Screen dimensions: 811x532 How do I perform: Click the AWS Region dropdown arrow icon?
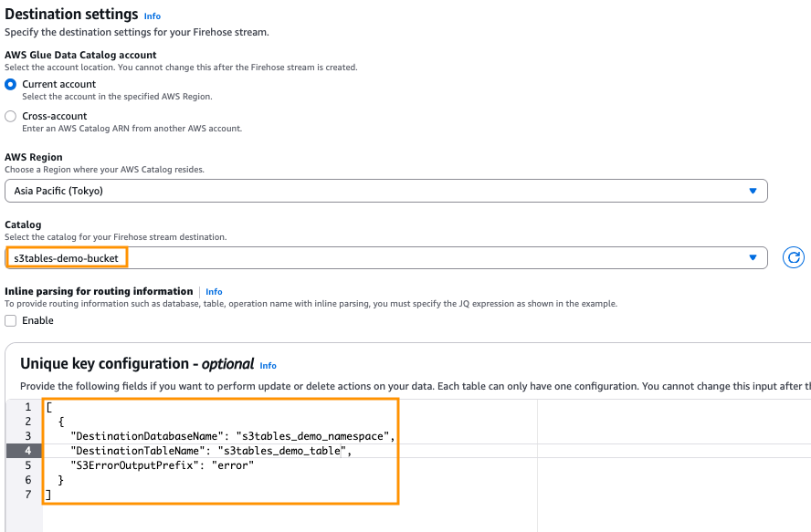point(753,190)
